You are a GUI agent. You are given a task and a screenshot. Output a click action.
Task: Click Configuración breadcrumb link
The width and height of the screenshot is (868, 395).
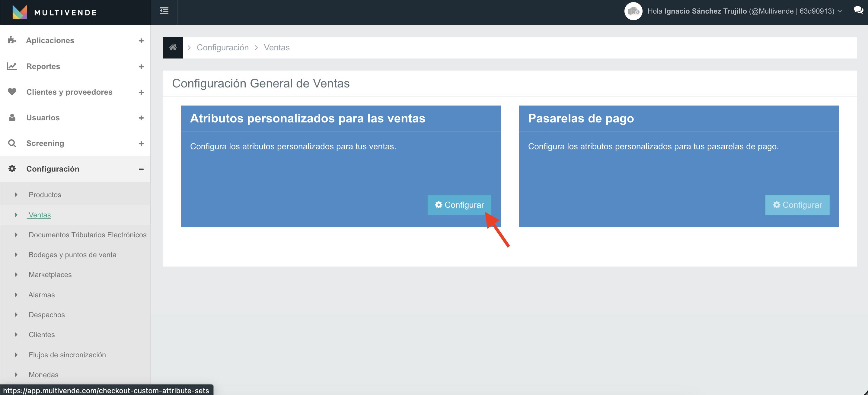[x=222, y=47]
